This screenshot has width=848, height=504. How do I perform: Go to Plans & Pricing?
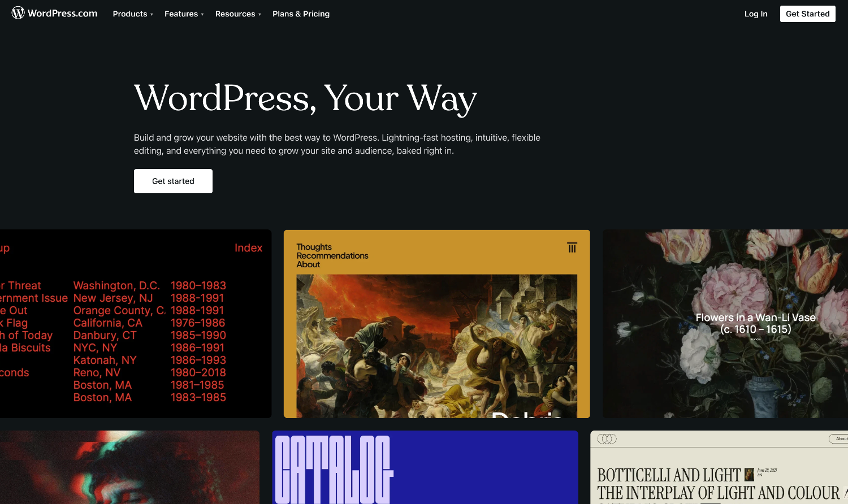point(301,14)
